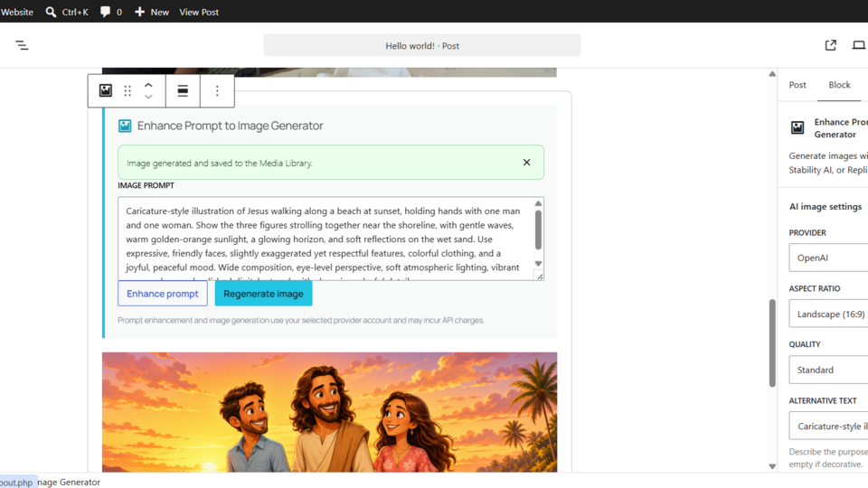Dismiss the image generated notice

pos(526,162)
